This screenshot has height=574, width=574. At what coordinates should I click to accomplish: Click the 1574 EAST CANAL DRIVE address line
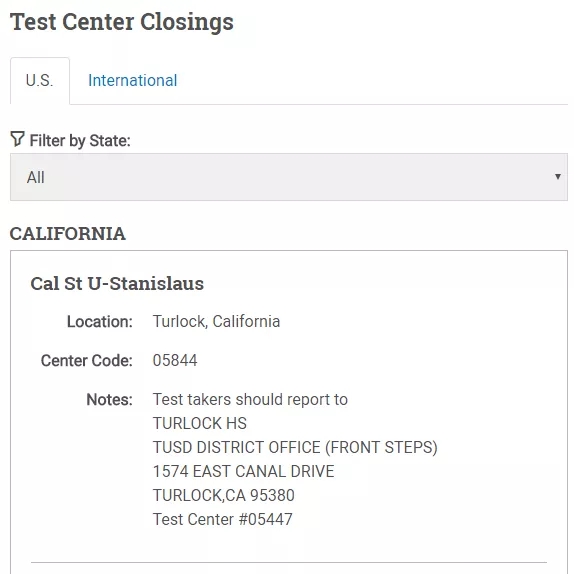(x=243, y=471)
